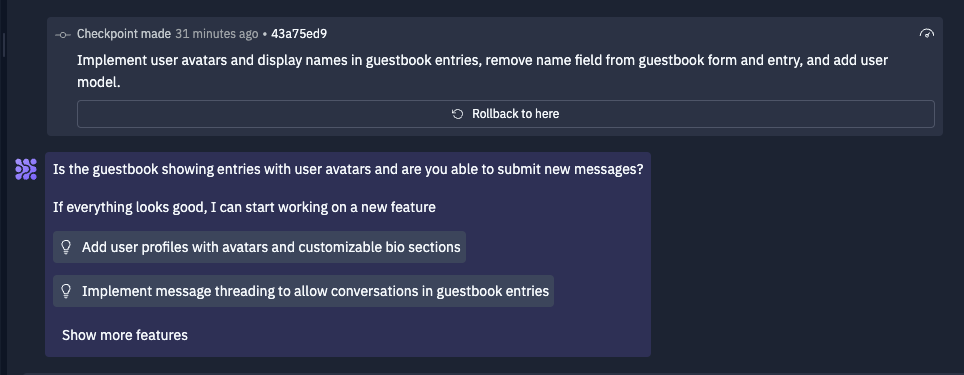Screen dimensions: 964x375
Task: Expand Show more features
Action: [x=125, y=335]
